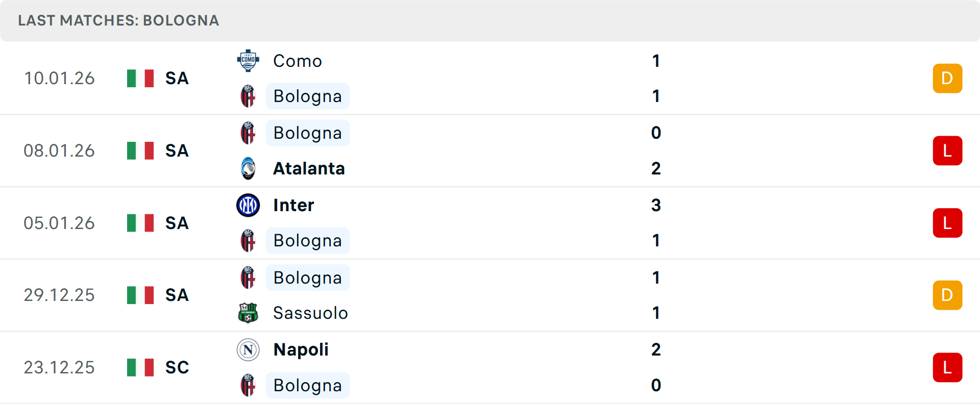Click the Napoli club crest icon

point(248,349)
